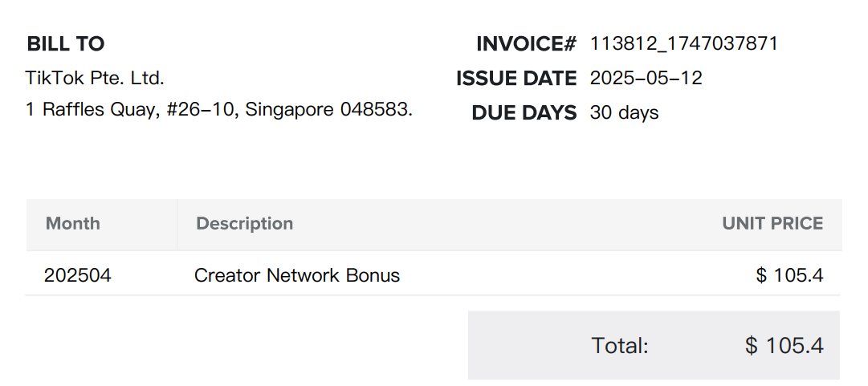
Task: Click the INVOICE# label
Action: 527,43
